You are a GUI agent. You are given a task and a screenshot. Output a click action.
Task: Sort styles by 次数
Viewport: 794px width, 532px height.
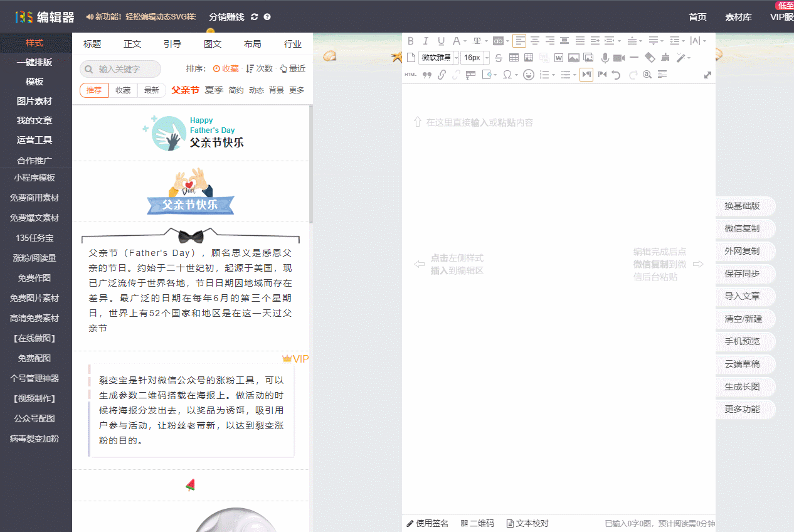coord(260,69)
